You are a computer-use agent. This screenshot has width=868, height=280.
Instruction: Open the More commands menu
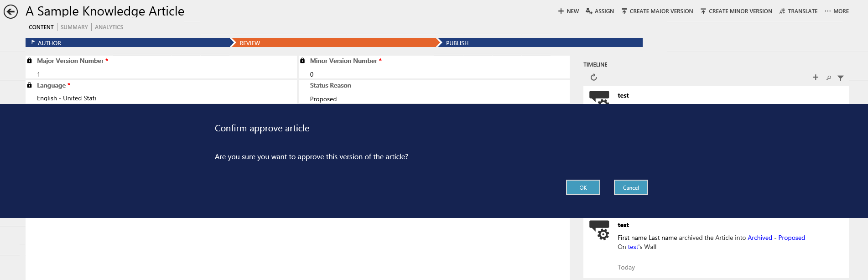coord(837,11)
